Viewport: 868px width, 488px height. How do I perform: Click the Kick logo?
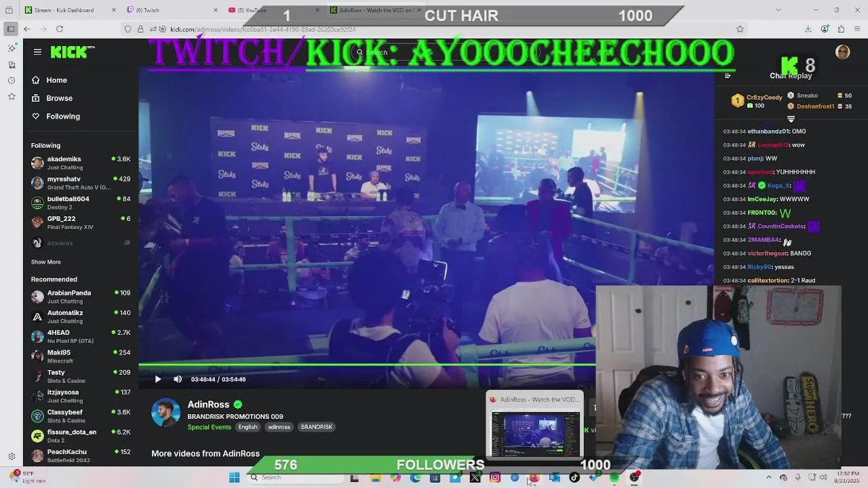coord(72,52)
